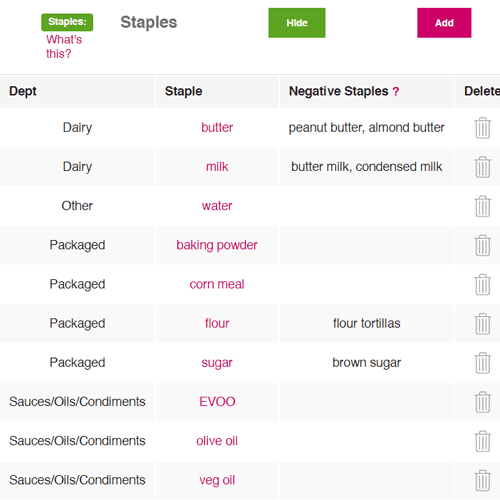Delete the butter staple with trash icon

[x=482, y=128]
